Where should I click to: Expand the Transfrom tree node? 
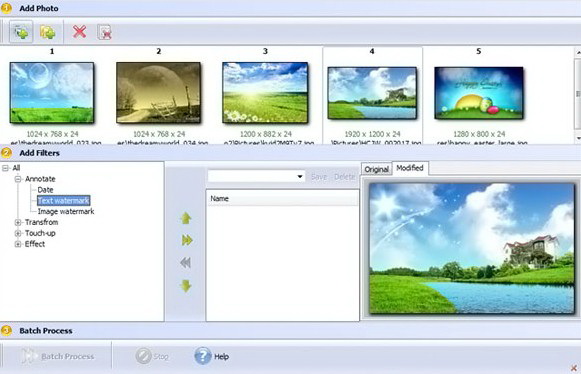click(x=17, y=222)
